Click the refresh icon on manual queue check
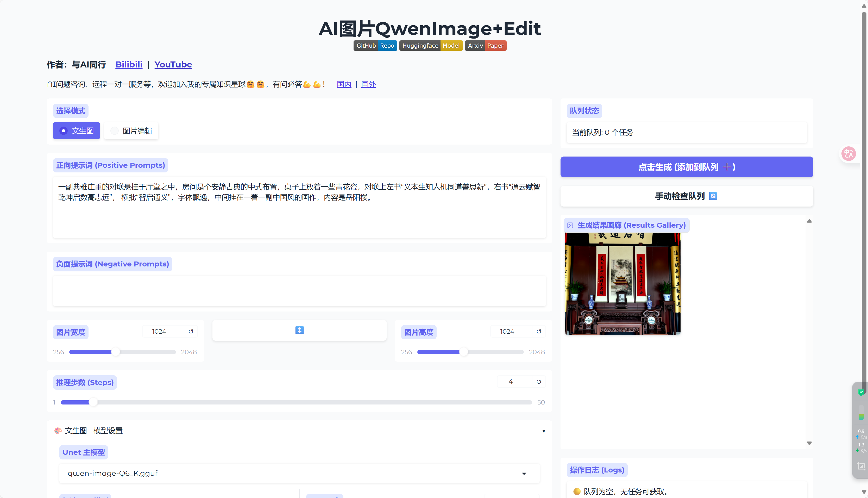The width and height of the screenshot is (868, 498). pos(713,196)
